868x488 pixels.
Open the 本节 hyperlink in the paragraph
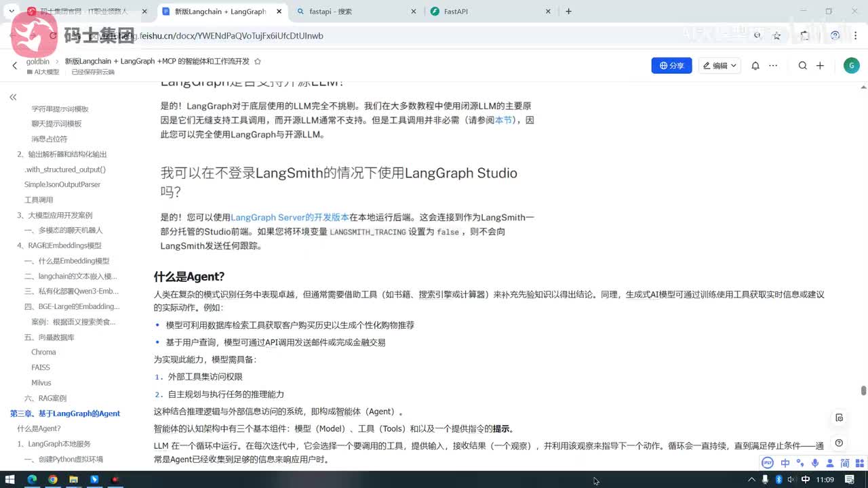point(504,120)
